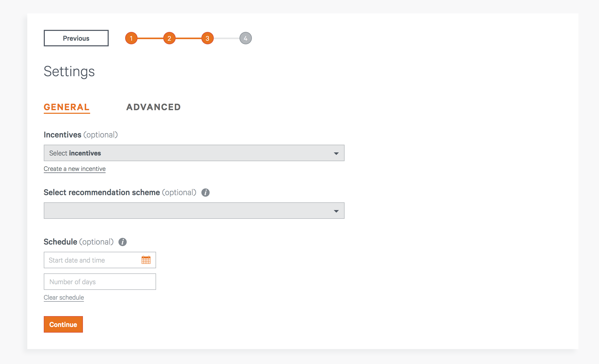Expand the Select incentives dropdown arrow

coord(336,153)
